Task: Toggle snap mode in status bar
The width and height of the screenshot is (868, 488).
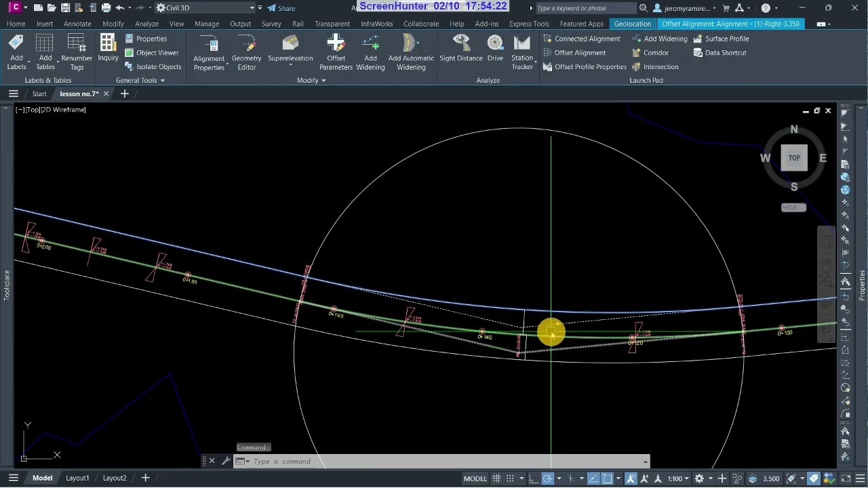Action: [x=511, y=479]
